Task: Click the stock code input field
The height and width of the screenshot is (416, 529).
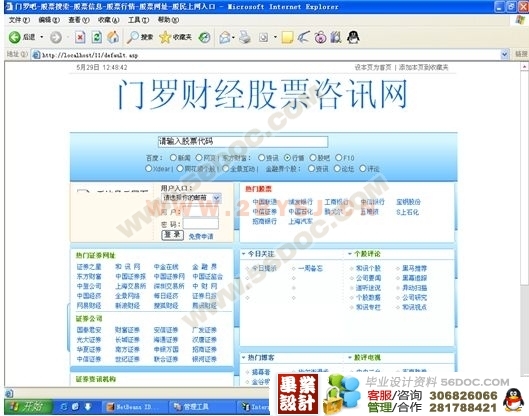Action: click(243, 142)
